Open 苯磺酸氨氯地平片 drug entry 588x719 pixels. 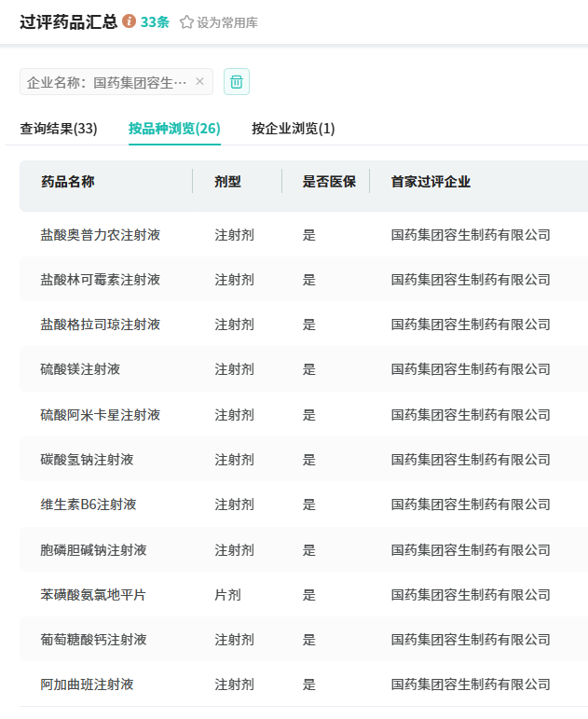[x=93, y=595]
